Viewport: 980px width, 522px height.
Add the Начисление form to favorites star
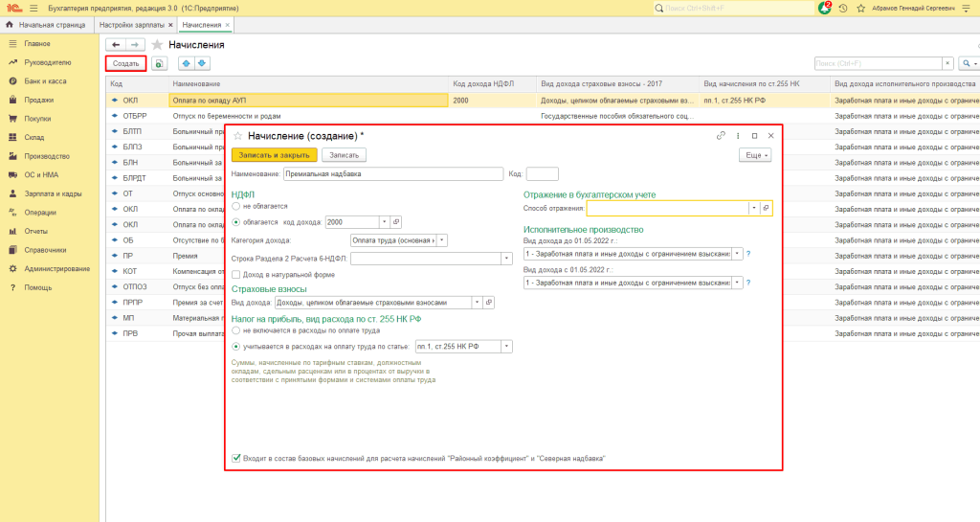(238, 136)
